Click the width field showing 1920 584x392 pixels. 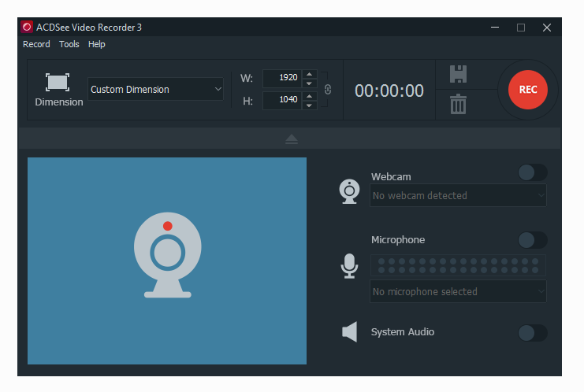(282, 78)
